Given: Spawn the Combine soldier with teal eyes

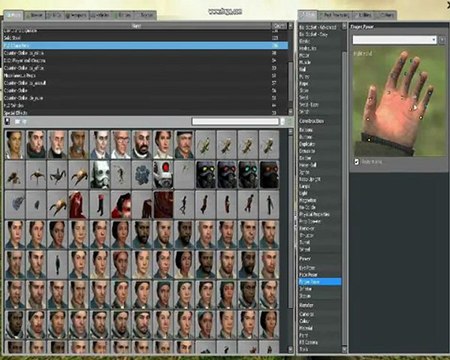Looking at the screenshot, I should coord(248,174).
